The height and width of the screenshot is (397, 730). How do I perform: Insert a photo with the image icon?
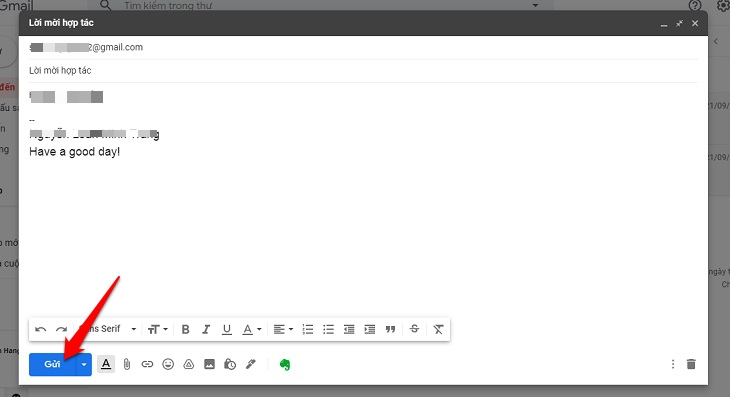tap(210, 364)
